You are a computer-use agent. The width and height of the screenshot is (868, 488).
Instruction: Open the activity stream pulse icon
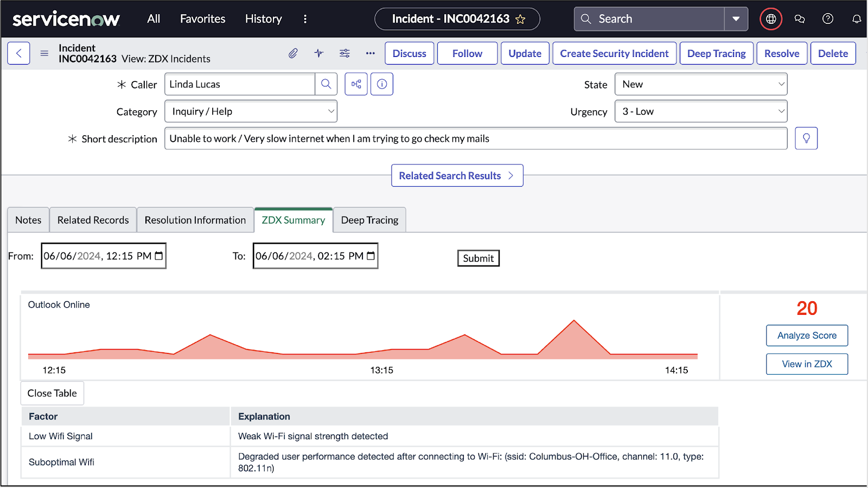318,53
